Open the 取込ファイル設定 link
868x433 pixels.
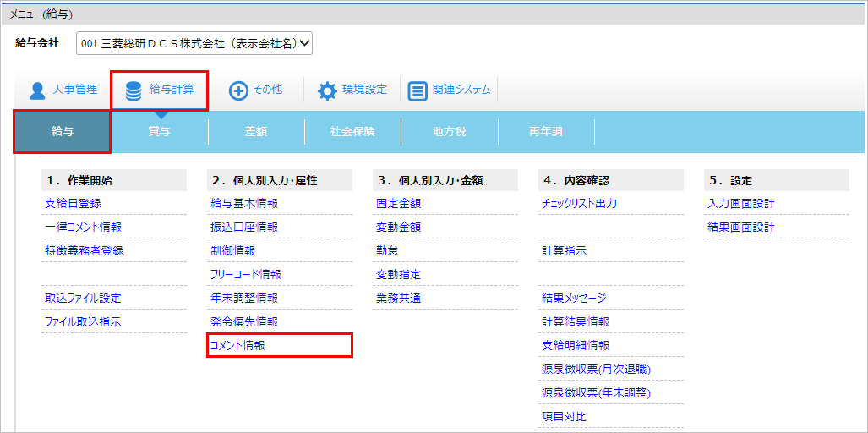click(x=83, y=298)
